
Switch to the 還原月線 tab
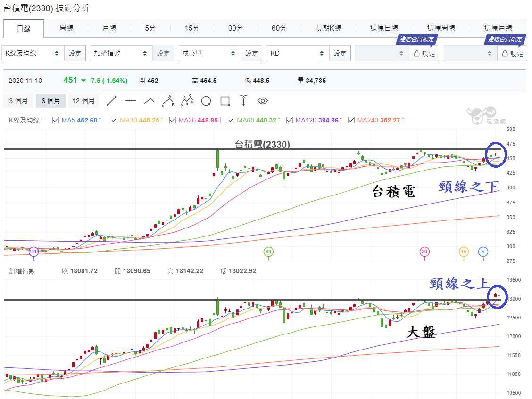(498, 28)
